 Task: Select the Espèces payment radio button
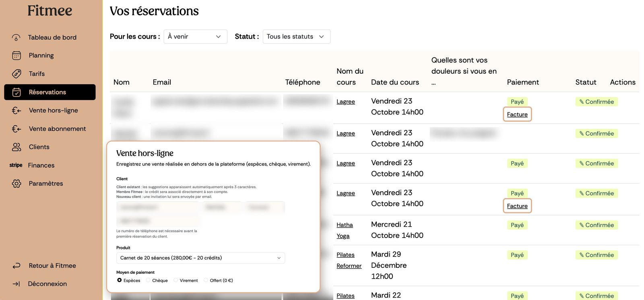(120, 280)
